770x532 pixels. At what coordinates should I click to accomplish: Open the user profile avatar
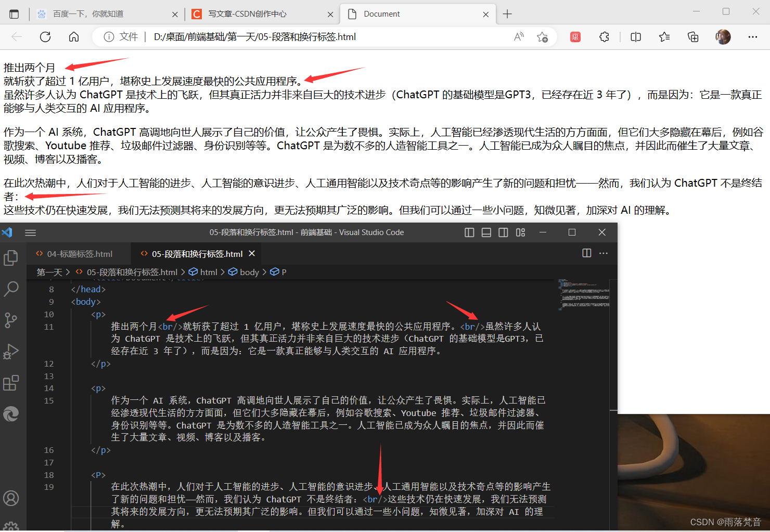723,37
